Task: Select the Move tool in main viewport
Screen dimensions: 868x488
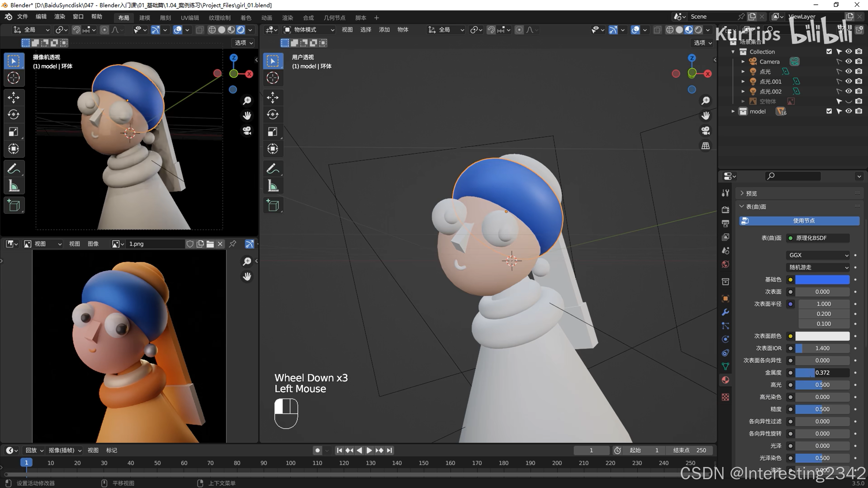Action: [272, 98]
